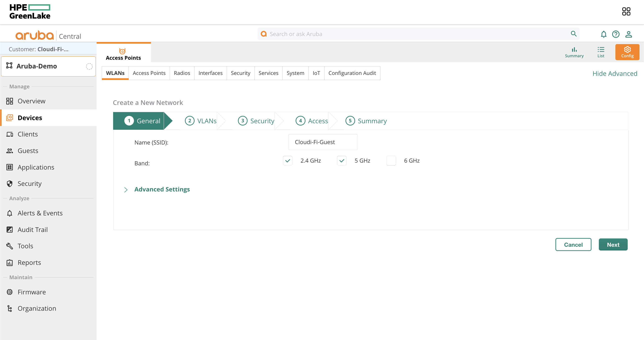Expand the Advanced Settings section
The image size is (644, 340).
[x=162, y=189]
